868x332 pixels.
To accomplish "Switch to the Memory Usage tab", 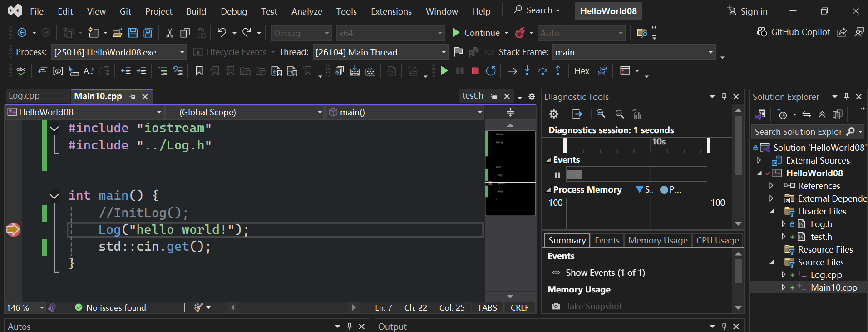I will [x=658, y=240].
